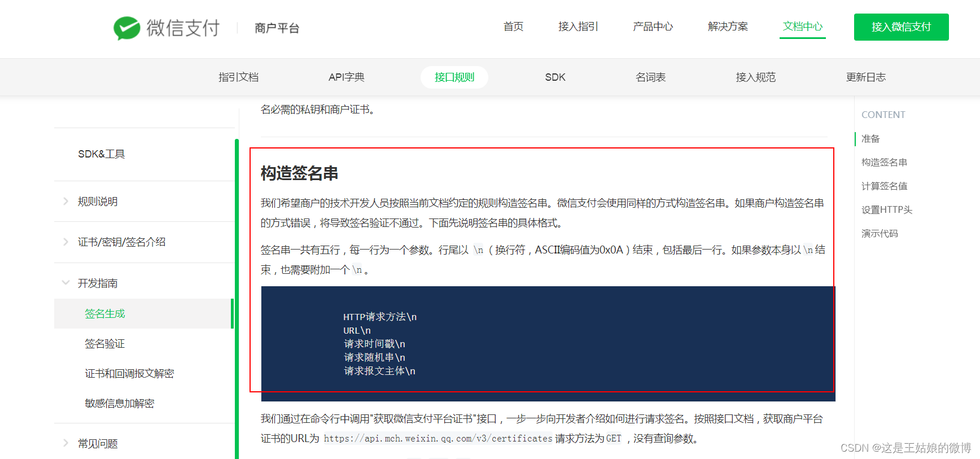This screenshot has height=459, width=980.
Task: Select 证书和回调报文解密 in the sidebar
Action: point(129,373)
